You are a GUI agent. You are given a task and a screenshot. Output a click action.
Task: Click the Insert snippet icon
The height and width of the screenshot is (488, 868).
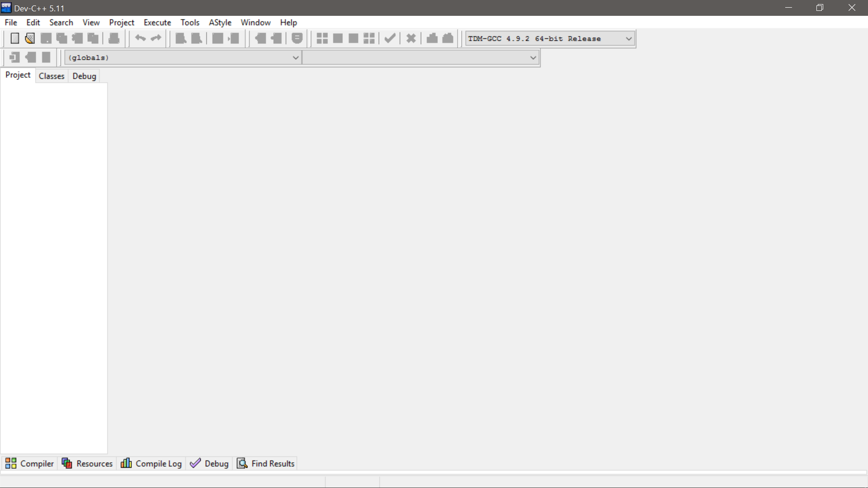[14, 57]
